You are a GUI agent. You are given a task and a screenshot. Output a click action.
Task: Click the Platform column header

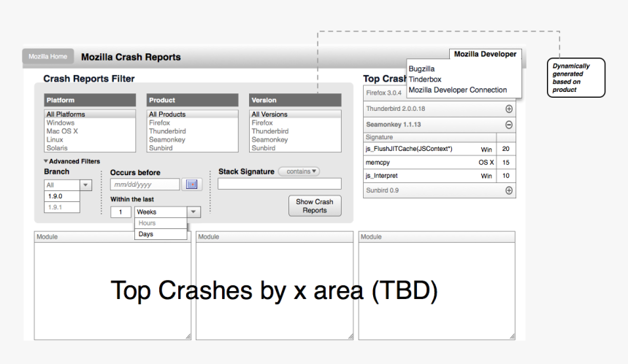click(90, 100)
